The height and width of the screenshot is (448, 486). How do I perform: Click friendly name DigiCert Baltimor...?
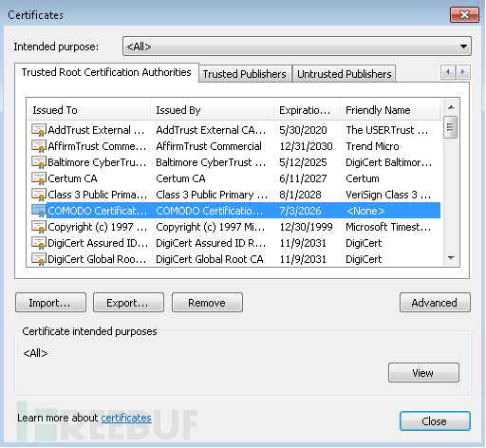point(389,162)
